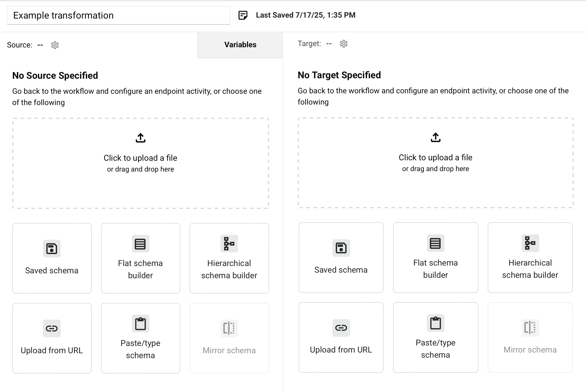Click the upload arrow in target drop zone
Screen dimensions: 586x392
tap(435, 137)
